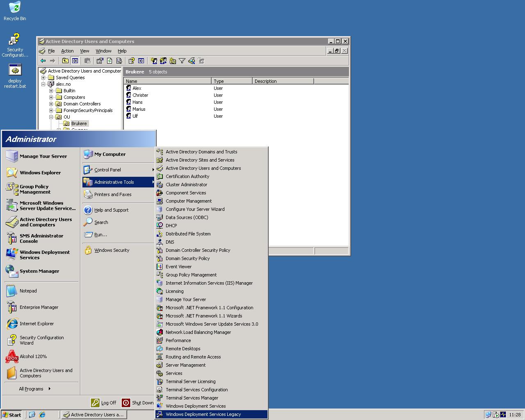Screen dimensions: 525x420
Task: Open Enterprise Manager
Action: point(41,307)
